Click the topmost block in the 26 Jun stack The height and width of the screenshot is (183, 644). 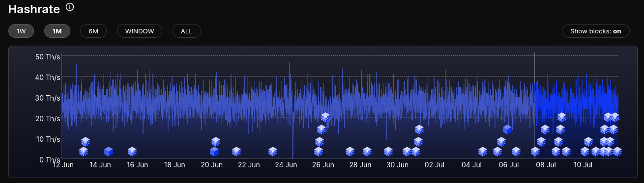point(325,117)
